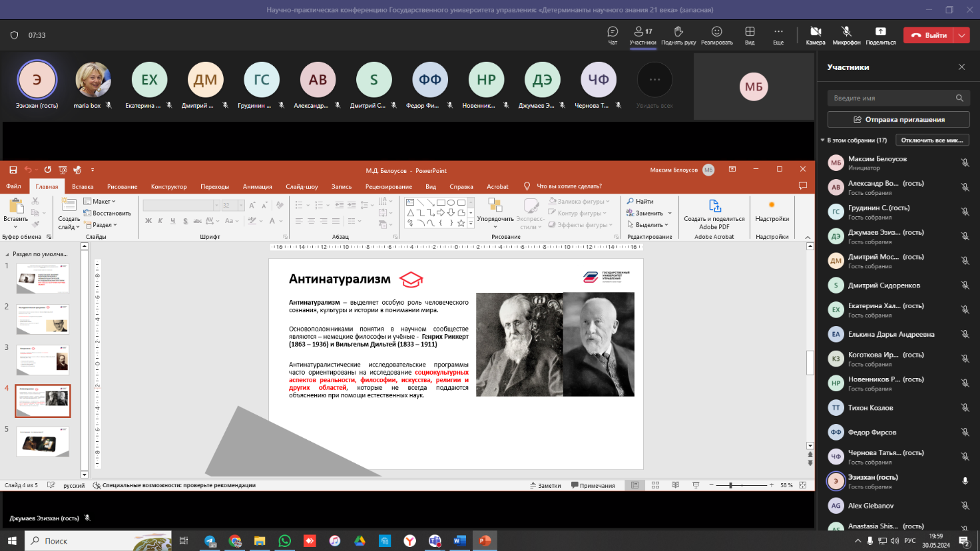Image resolution: width=980 pixels, height=551 pixels.
Task: Start slideshow from beginning quick access icon
Action: point(63,170)
